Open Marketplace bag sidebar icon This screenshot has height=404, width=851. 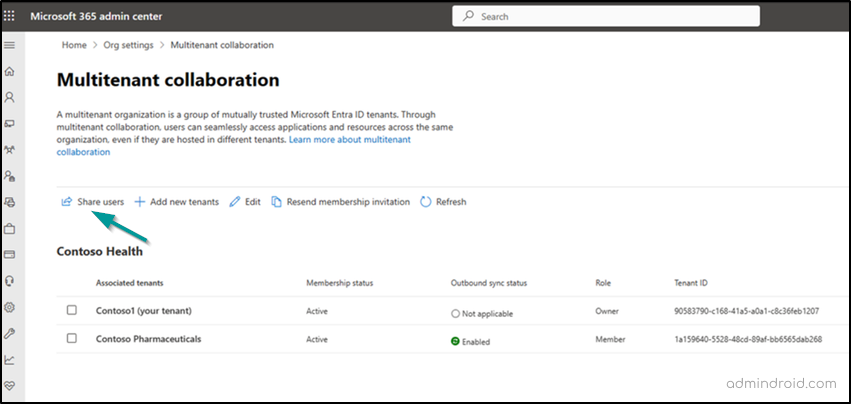9,229
